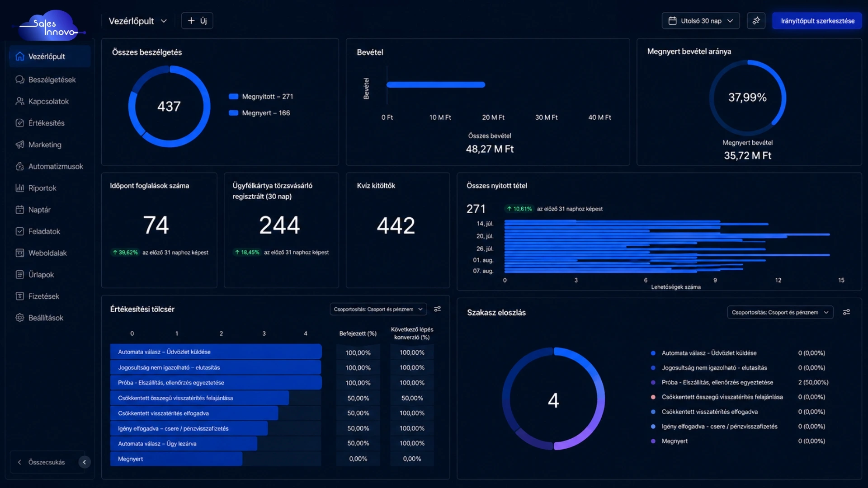Click the Megnyert legend entry in Szakasz eloszlás
This screenshot has height=488, width=868.
point(675,441)
